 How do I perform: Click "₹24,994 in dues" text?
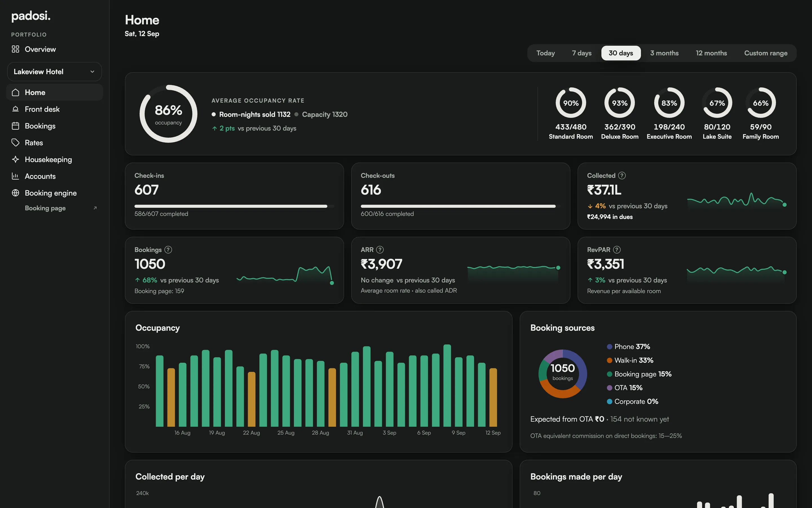click(610, 217)
